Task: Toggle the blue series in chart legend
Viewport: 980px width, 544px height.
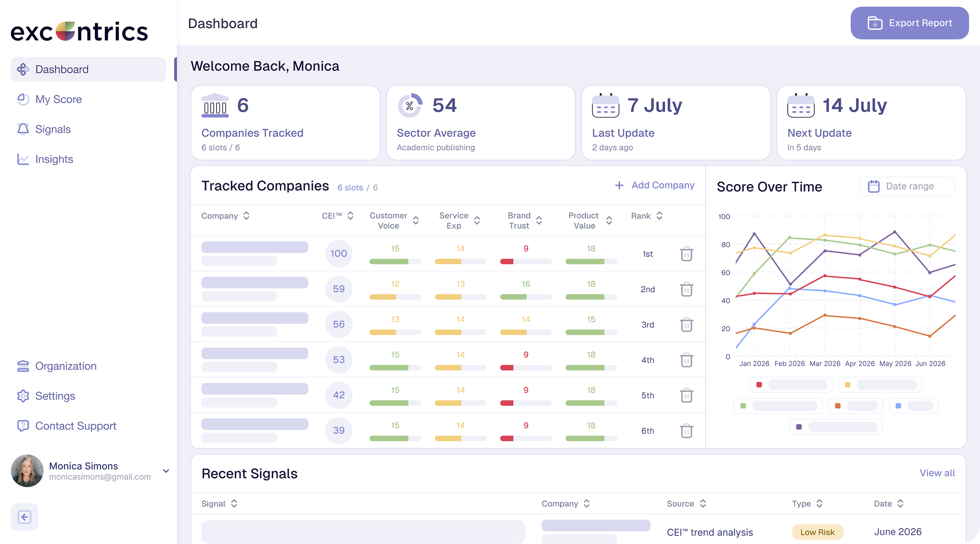Action: (913, 405)
